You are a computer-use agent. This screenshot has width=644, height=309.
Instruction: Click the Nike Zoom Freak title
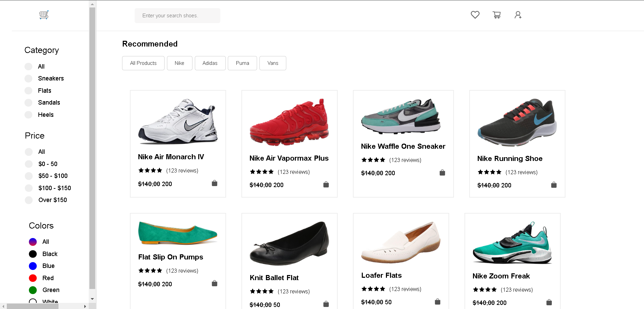(501, 276)
